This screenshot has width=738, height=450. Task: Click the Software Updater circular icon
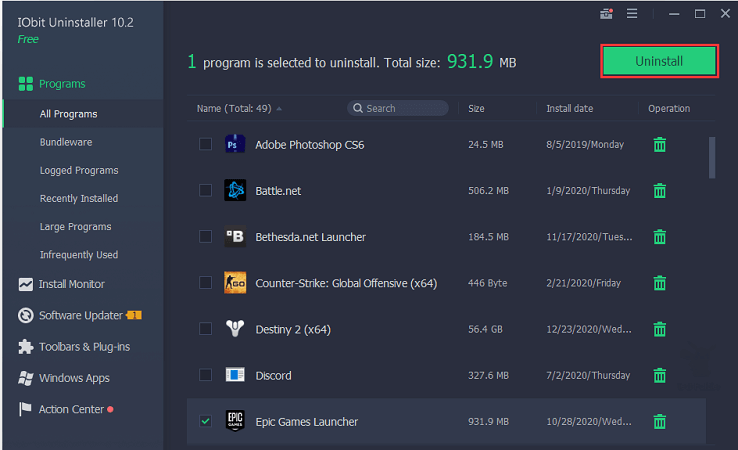click(25, 315)
